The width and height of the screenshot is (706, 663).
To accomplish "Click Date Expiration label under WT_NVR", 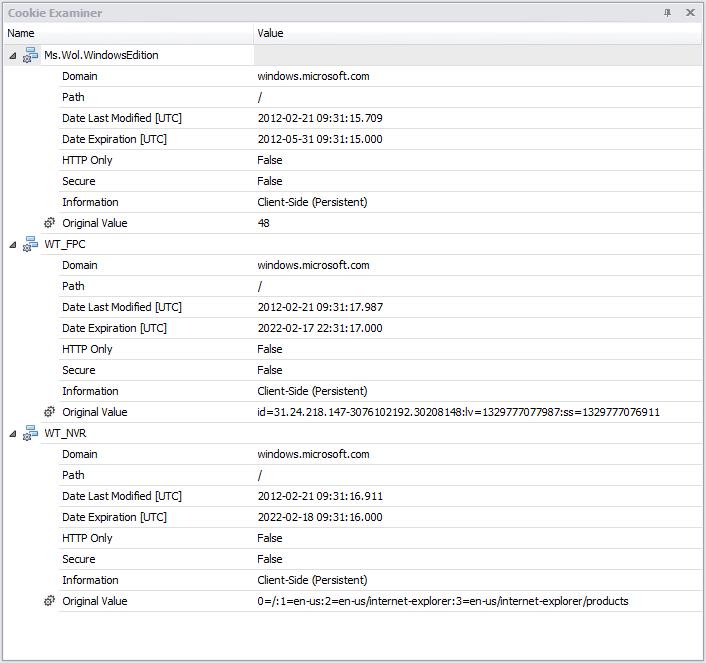I will coord(114,517).
